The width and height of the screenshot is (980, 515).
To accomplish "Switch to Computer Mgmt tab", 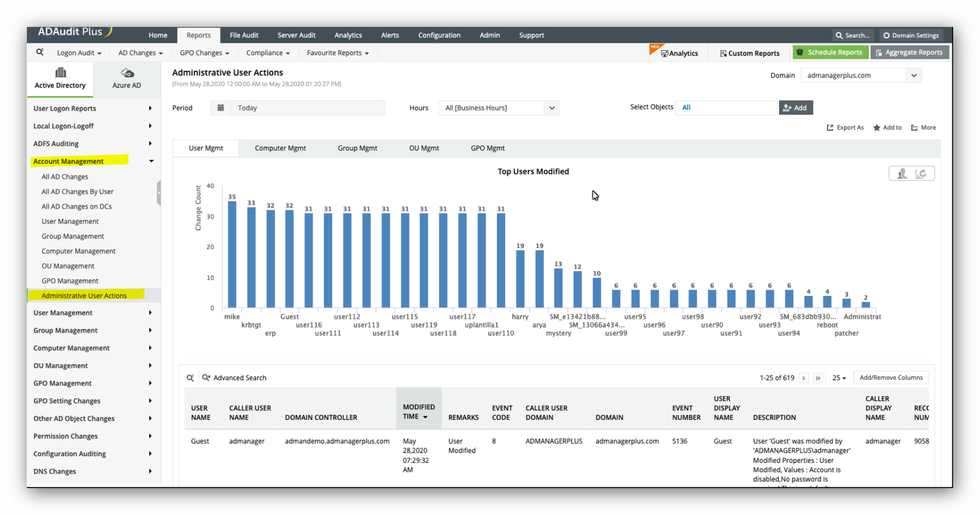I will click(x=280, y=148).
